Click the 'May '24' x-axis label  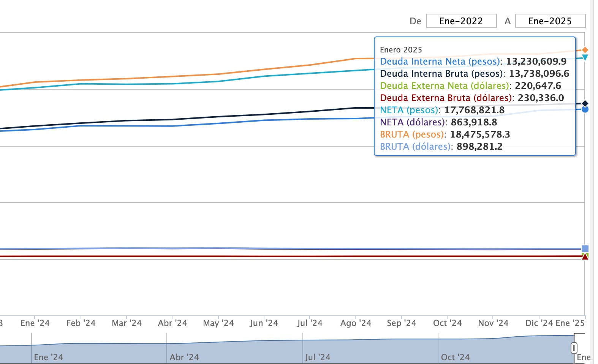point(218,323)
